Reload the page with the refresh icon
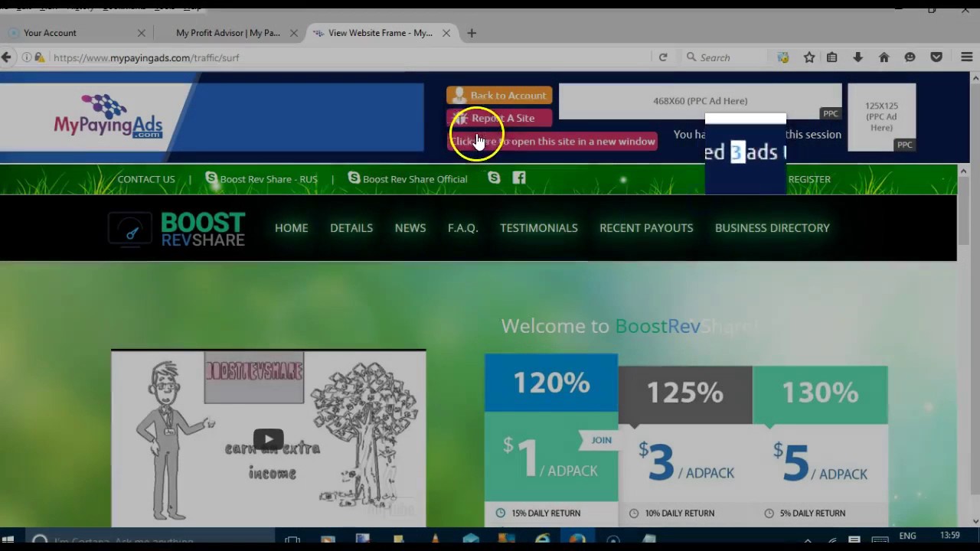This screenshot has height=551, width=980. click(x=663, y=57)
